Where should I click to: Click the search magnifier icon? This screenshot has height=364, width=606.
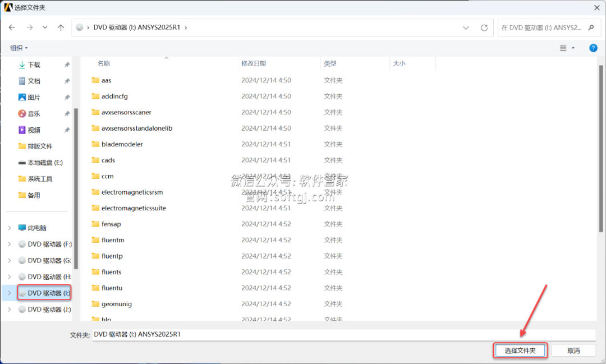coord(591,27)
